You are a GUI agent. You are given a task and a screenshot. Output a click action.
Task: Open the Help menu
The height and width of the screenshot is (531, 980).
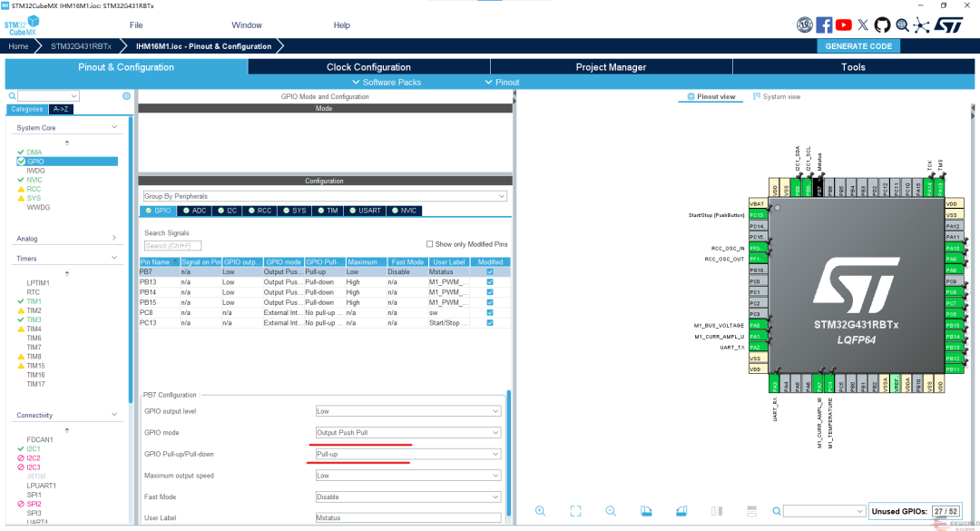pos(342,25)
